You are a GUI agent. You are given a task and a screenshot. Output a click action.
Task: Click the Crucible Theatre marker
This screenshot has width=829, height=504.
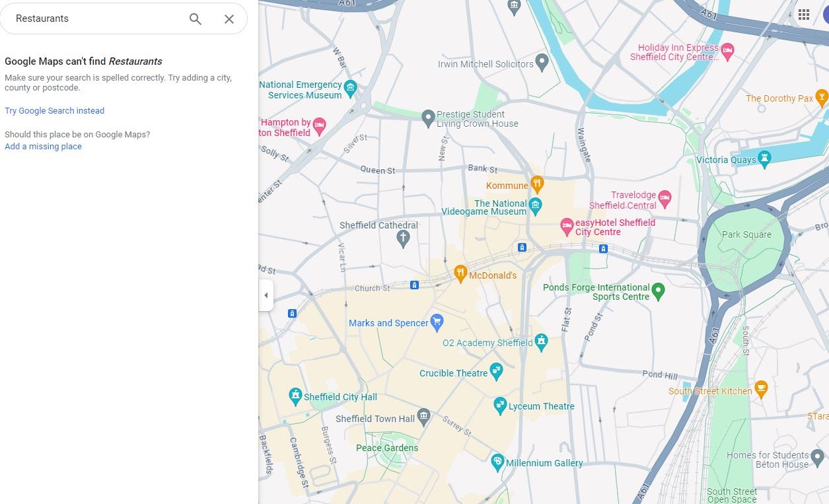496,371
